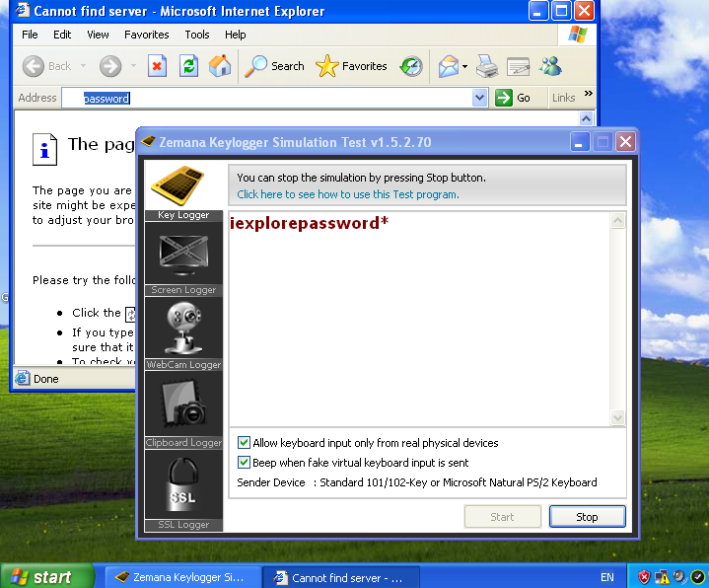
Task: Toggle Beep when fake virtual keyboard input
Action: tap(244, 463)
